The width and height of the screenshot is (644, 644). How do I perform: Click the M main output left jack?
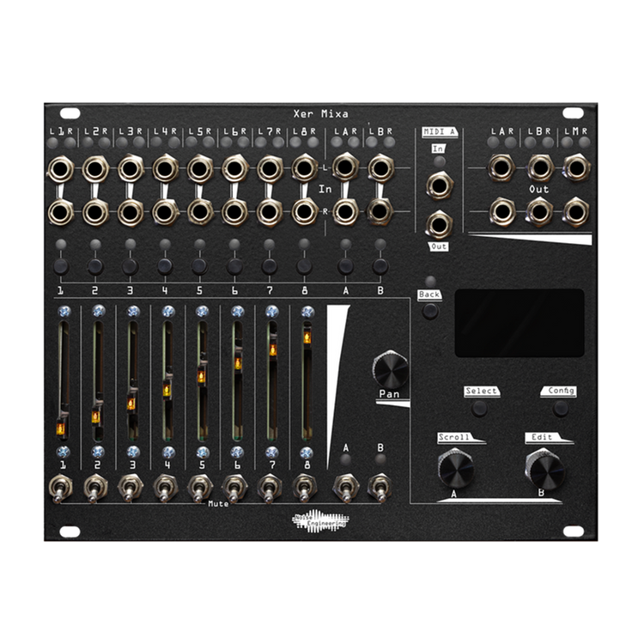point(576,167)
